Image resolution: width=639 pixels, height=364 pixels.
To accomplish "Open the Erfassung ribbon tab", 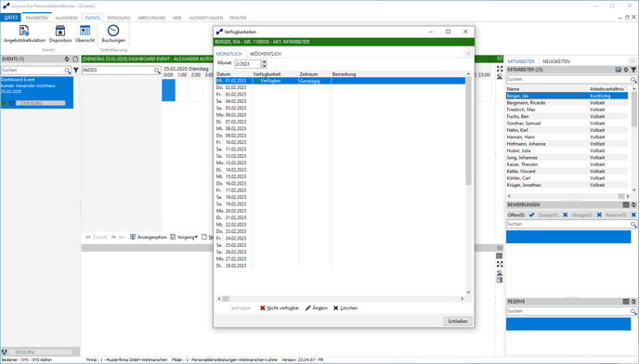I will pyautogui.click(x=119, y=18).
